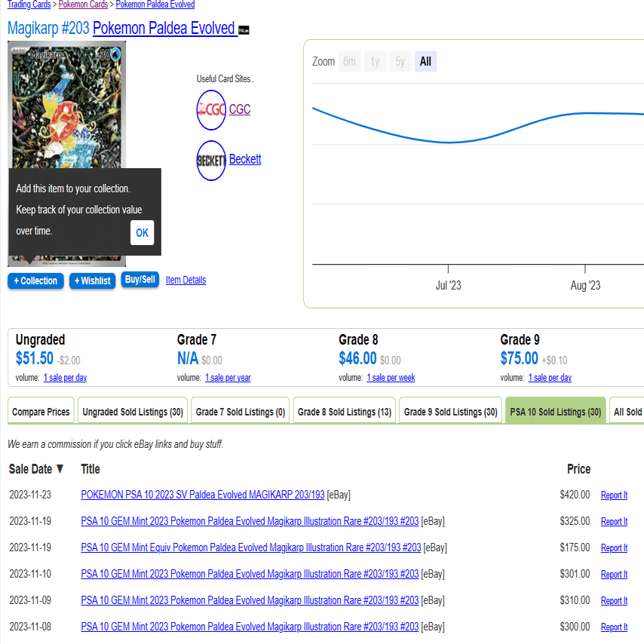The image size is (644, 644).
Task: Switch to Grade 9 Sold Listings tab
Action: tap(450, 411)
